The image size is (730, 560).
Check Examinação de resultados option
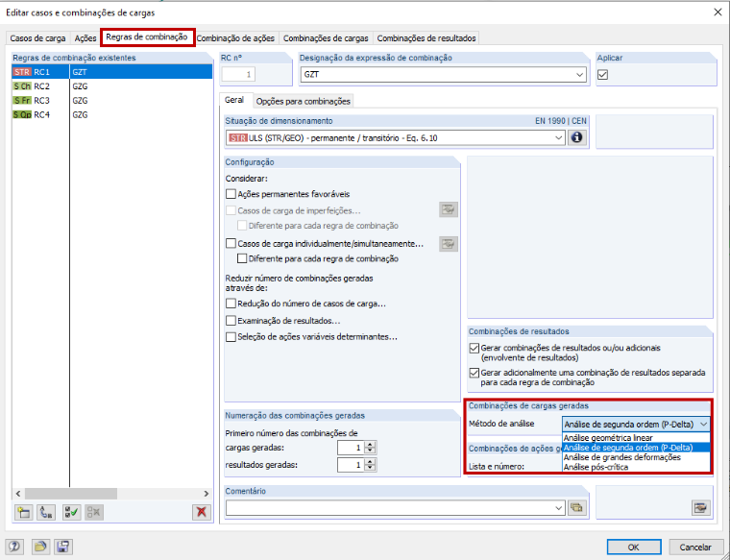(x=231, y=321)
